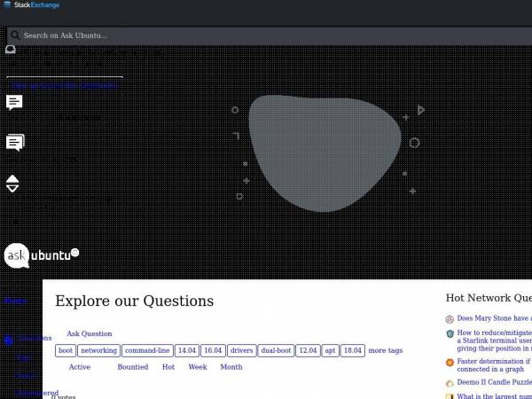Switch to the Hot tab
The image size is (532, 399).
pos(168,367)
